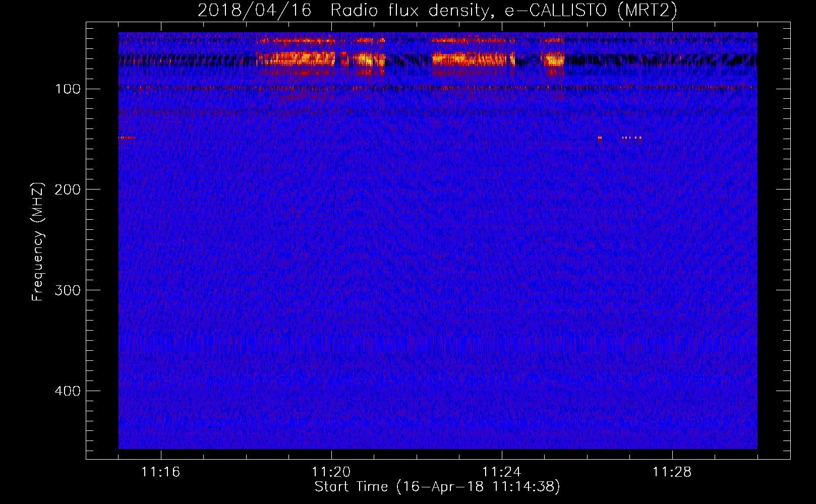Click the 11:20 time tick label
816x504 pixels.
[331, 472]
